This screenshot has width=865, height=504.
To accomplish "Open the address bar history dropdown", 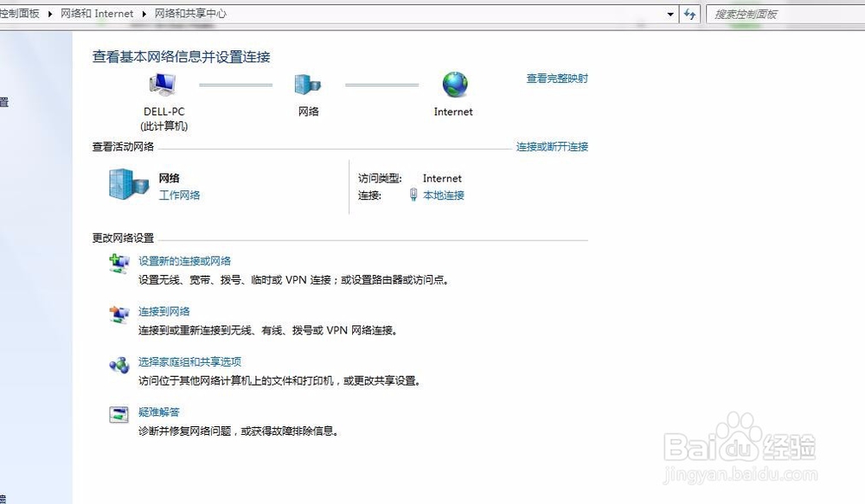I will pyautogui.click(x=670, y=14).
